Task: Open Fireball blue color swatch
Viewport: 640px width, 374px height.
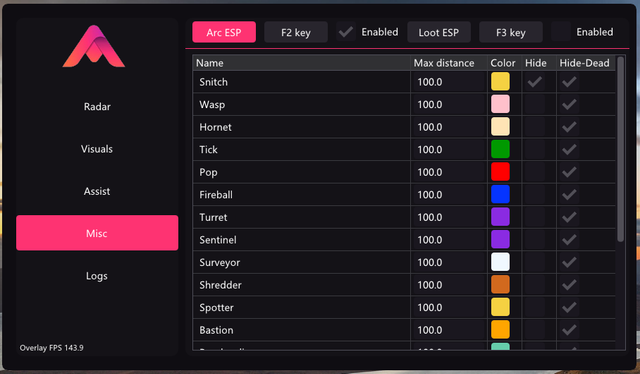Action: click(x=500, y=194)
